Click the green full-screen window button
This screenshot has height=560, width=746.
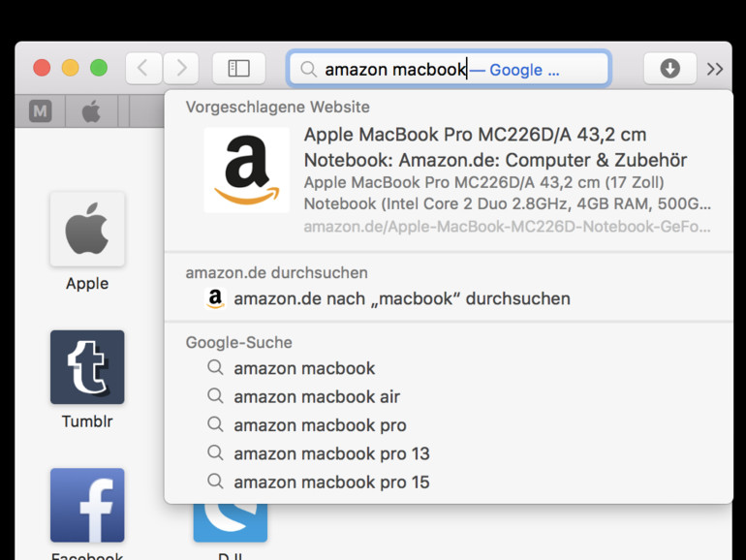(x=99, y=68)
